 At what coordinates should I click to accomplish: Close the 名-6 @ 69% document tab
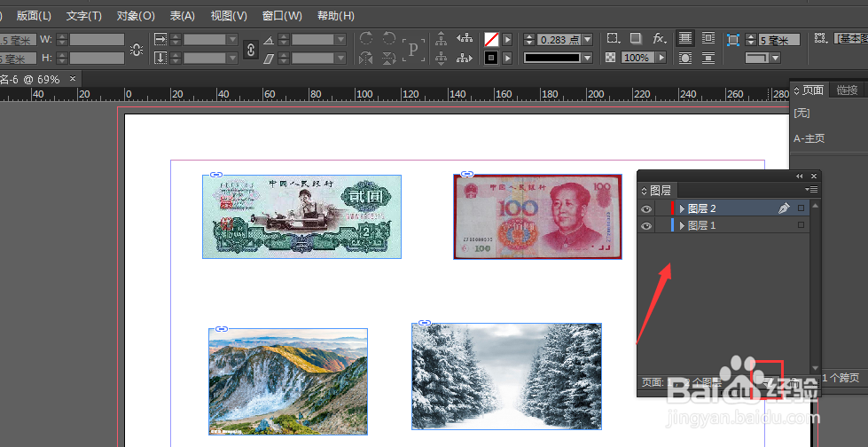72,79
